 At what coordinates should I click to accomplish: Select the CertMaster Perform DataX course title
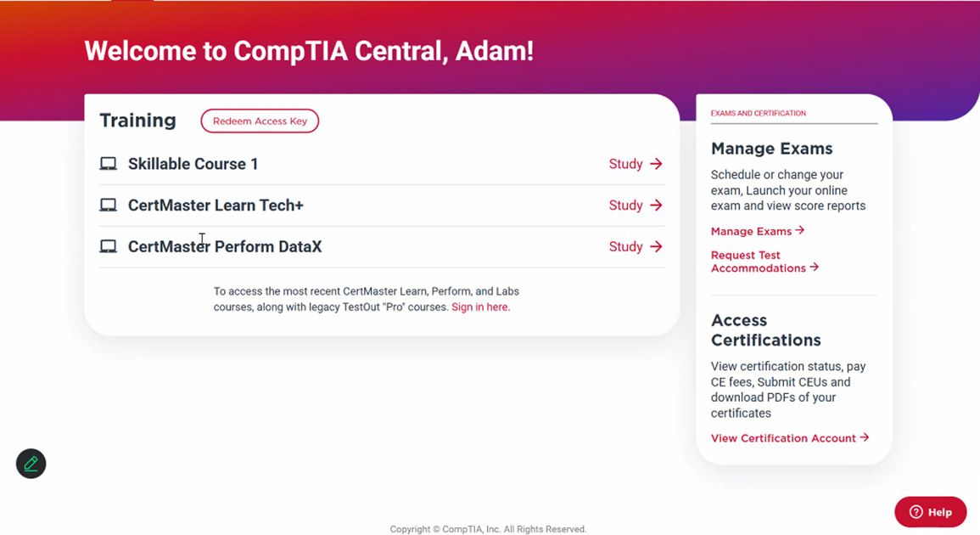pos(225,246)
